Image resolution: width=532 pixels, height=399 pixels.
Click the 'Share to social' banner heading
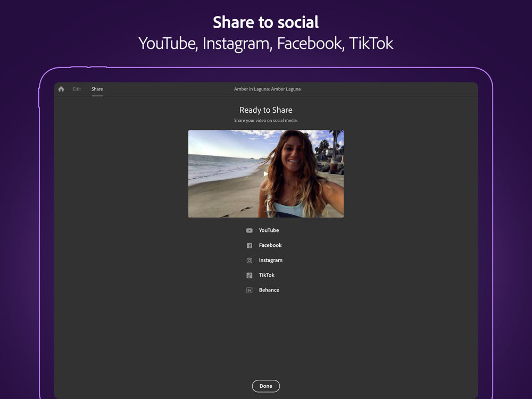(265, 22)
